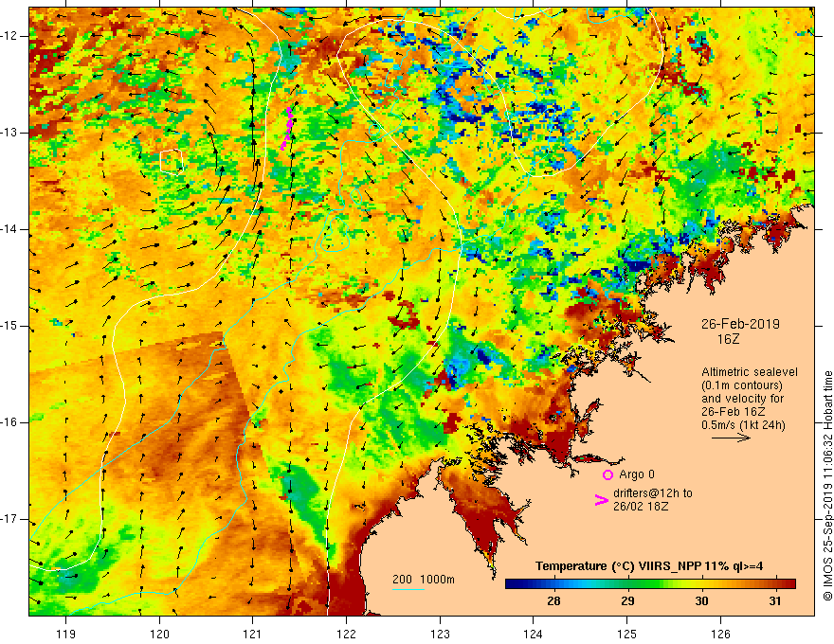Click the '26-Feb-2019' date label

tap(740, 324)
